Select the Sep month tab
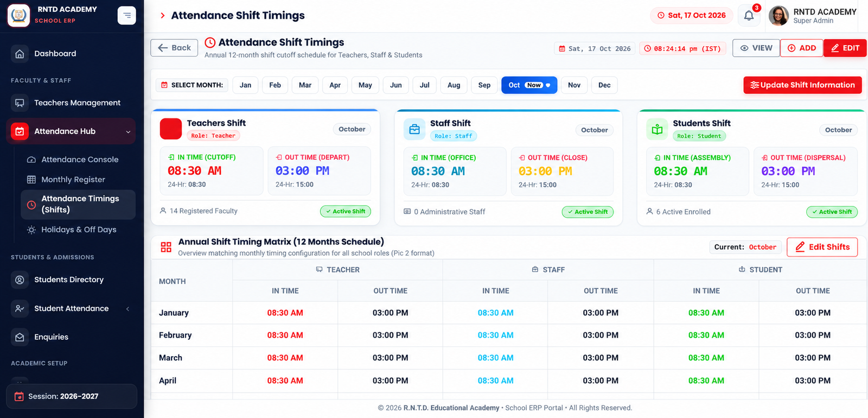Screen dimensions: 868x418 (484, 85)
